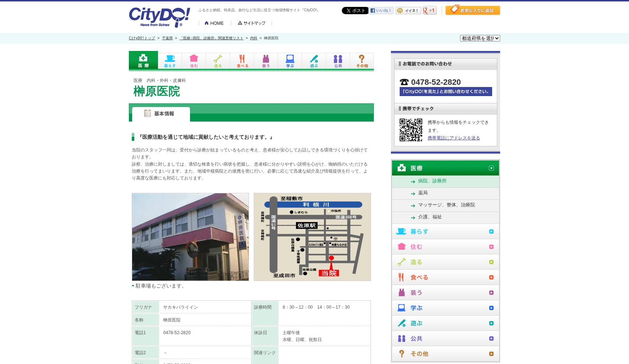Select the その他 question icon tab
Screen dimensions: 629x364
tap(362, 61)
